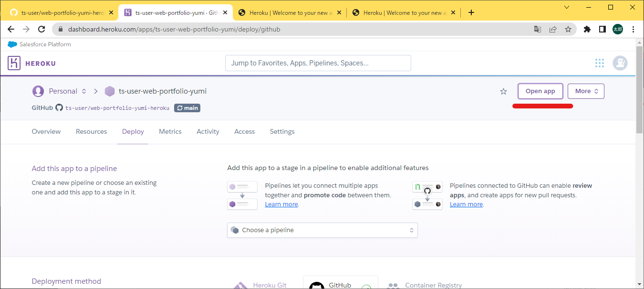
Task: Click Learn more under review apps text
Action: coord(466,204)
